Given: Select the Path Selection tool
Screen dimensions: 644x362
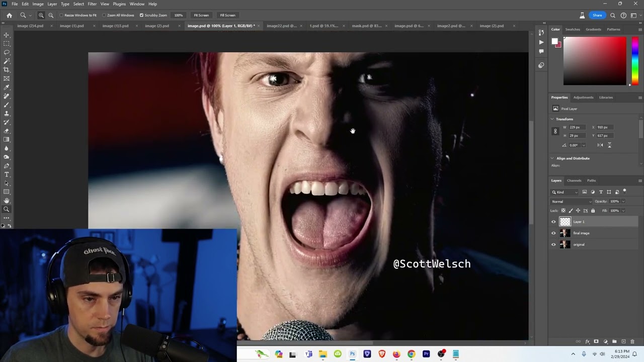Looking at the screenshot, I should 7,183.
